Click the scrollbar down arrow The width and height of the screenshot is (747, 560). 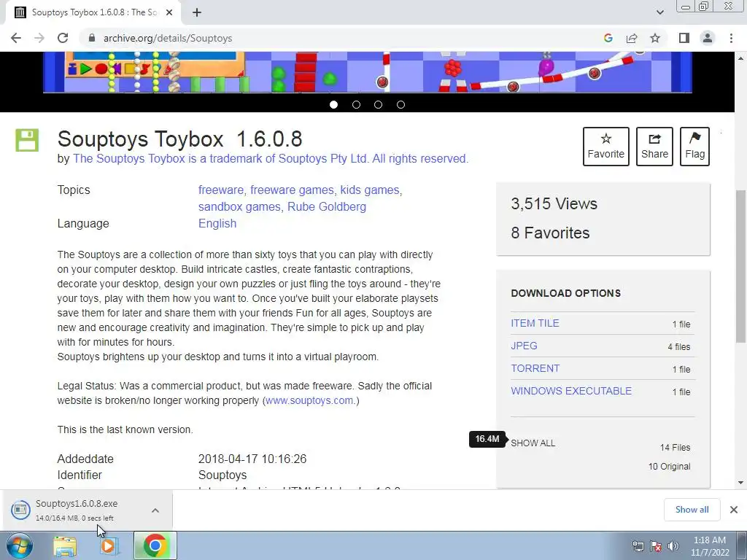pos(740,483)
